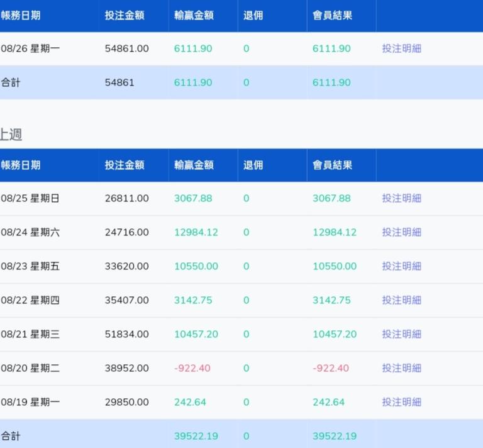
Task: Open 投注明細 for 08/26 星期一
Action: (401, 48)
